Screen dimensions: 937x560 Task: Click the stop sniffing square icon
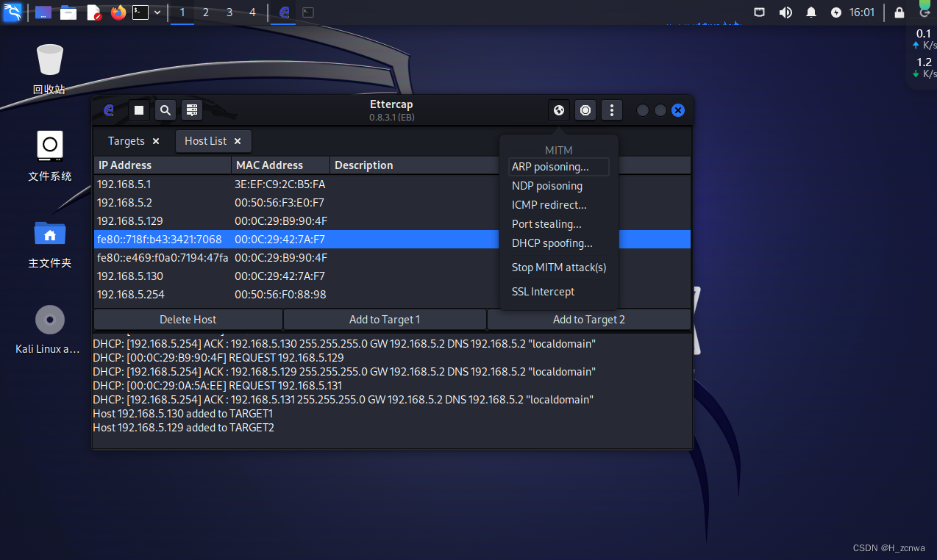click(138, 110)
